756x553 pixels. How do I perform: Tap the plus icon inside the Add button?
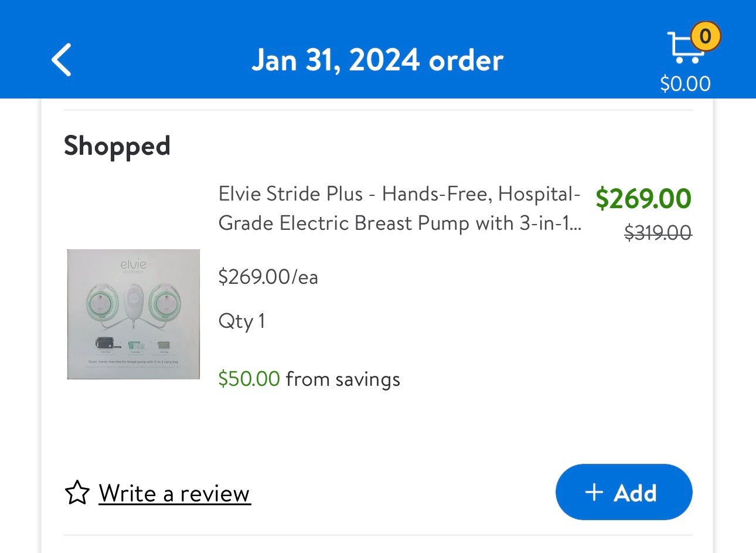594,492
